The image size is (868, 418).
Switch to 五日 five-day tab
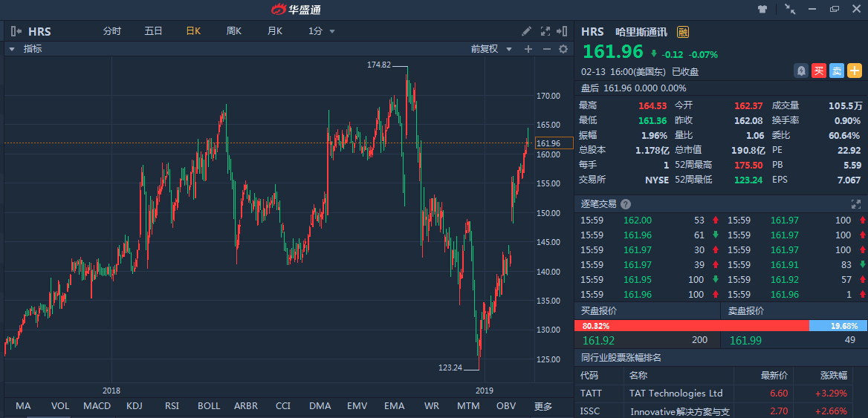pos(153,31)
